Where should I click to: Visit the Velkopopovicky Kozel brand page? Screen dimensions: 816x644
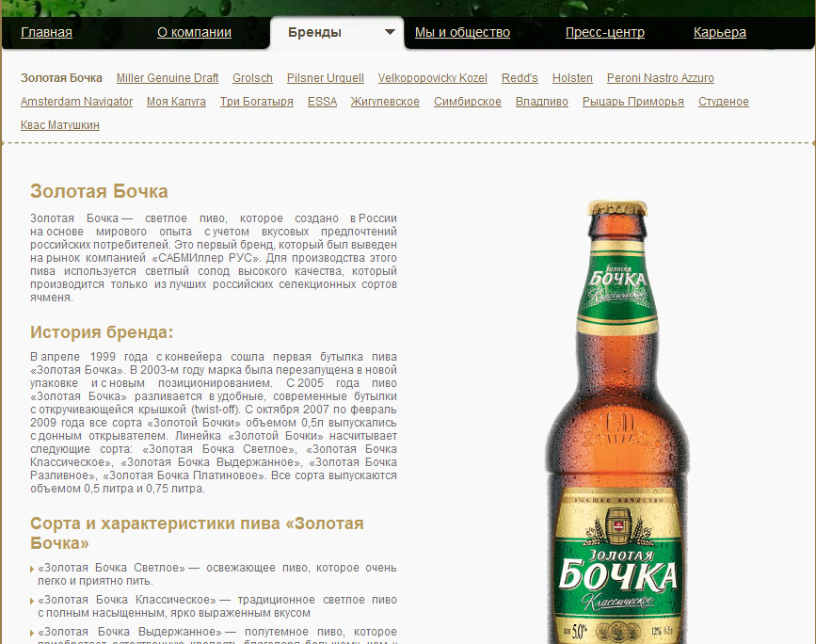click(x=432, y=78)
